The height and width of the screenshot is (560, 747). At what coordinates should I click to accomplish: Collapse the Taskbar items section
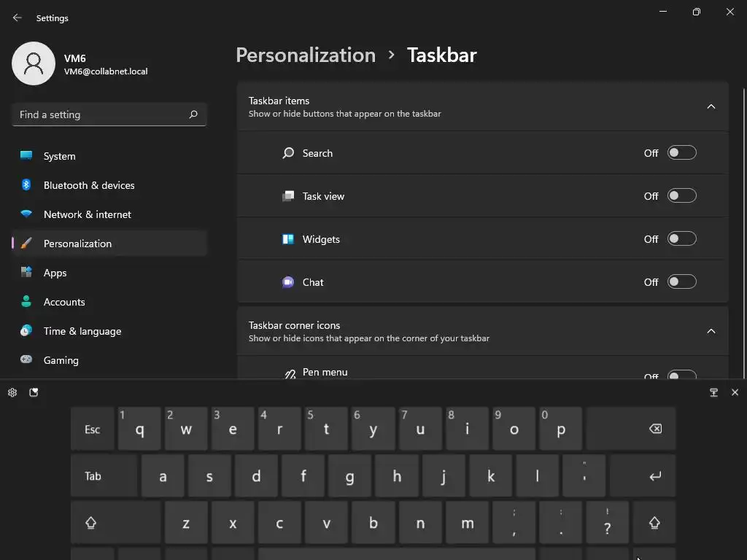coord(711,106)
